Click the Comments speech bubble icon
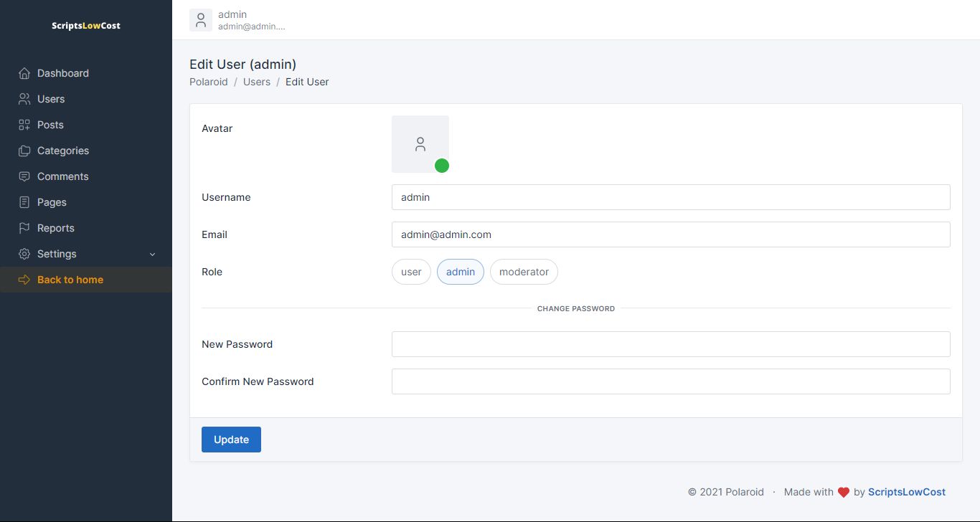 coord(24,176)
